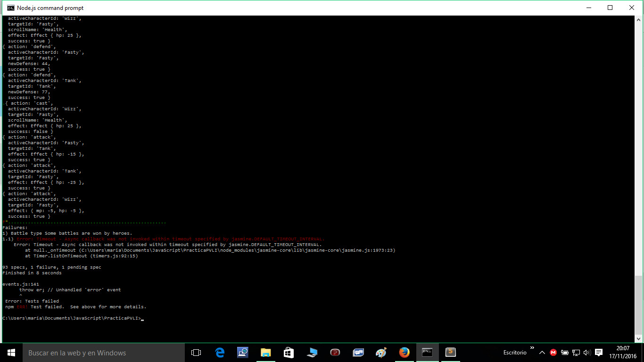Click the 'newDefense: 77,' output line

(29, 92)
